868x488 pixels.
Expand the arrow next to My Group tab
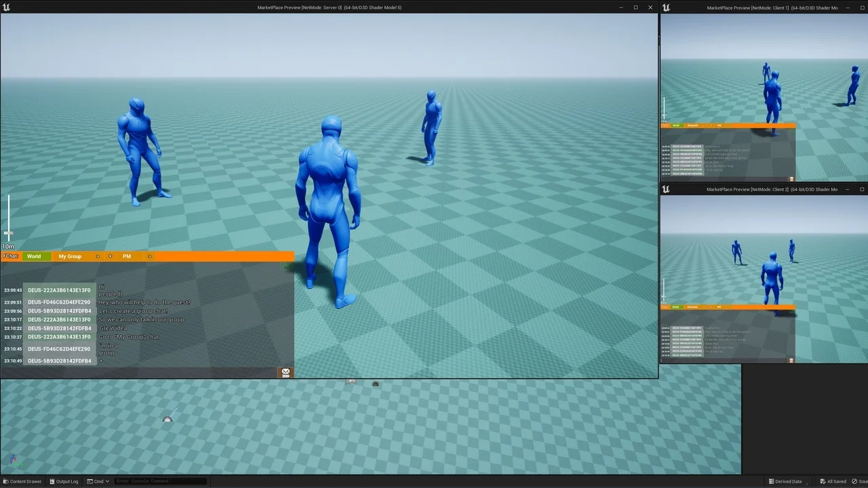click(98, 256)
